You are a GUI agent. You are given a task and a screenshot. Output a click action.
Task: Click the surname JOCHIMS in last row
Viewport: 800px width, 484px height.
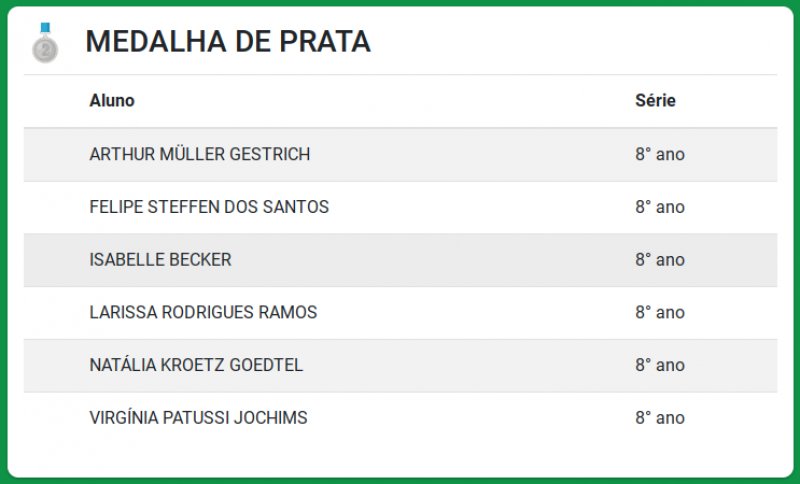[x=270, y=418]
